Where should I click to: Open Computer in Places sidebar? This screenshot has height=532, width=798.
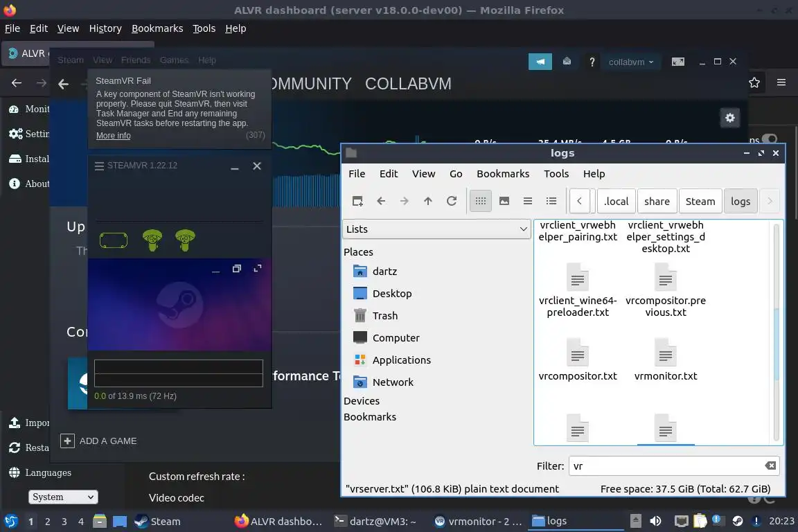[x=387, y=337]
